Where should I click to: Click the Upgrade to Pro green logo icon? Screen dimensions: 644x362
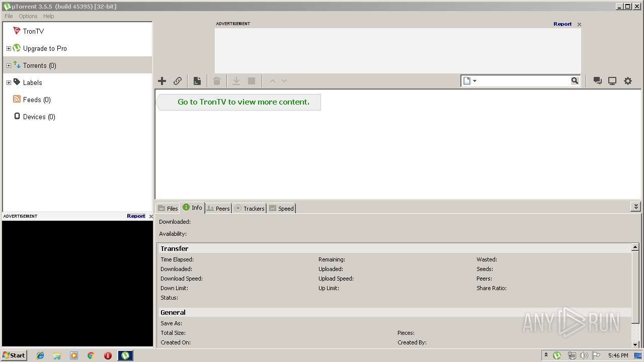click(x=17, y=48)
